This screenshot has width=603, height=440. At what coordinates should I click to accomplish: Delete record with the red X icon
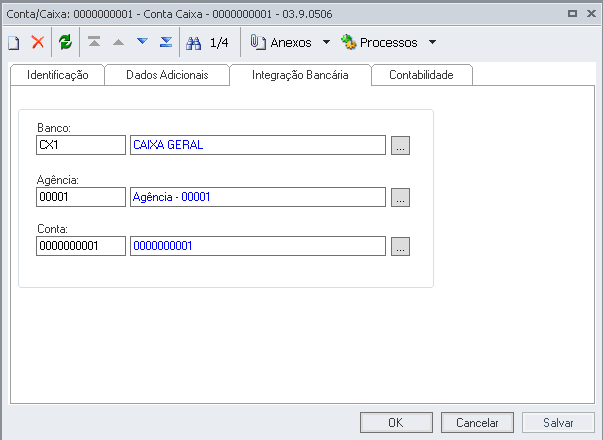(38, 42)
